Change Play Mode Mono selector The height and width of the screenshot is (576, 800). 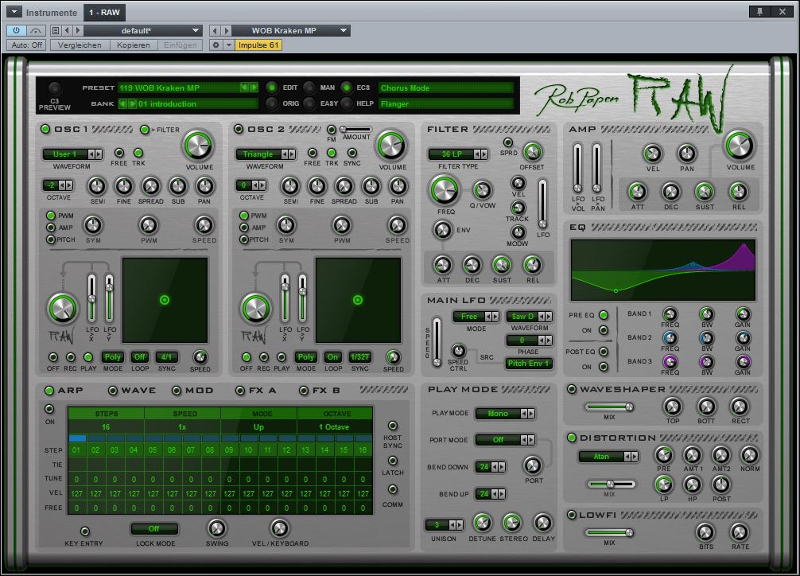(x=505, y=414)
